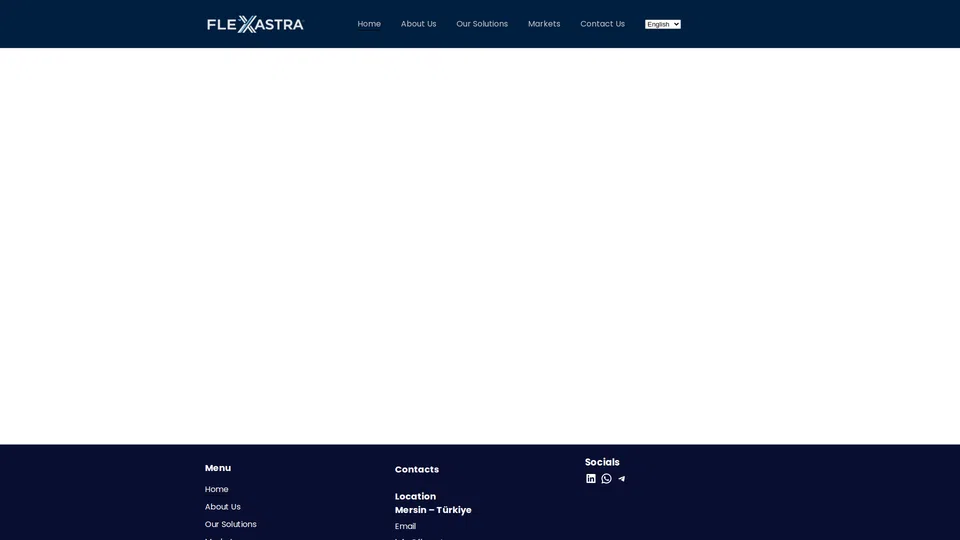Click the footer Menu heading
Image resolution: width=960 pixels, height=540 pixels.
point(218,468)
